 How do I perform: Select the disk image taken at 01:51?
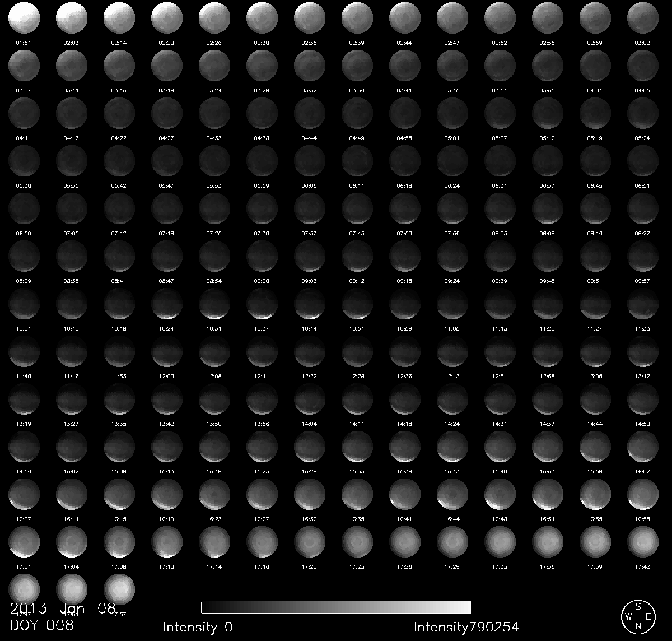24,18
